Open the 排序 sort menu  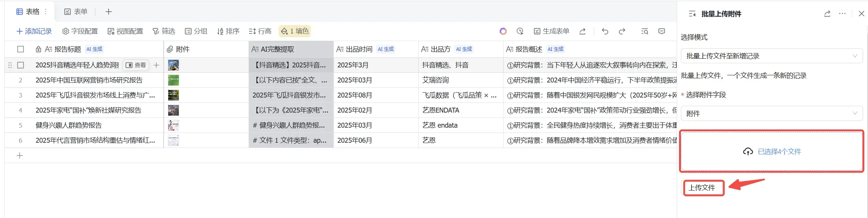pyautogui.click(x=228, y=31)
